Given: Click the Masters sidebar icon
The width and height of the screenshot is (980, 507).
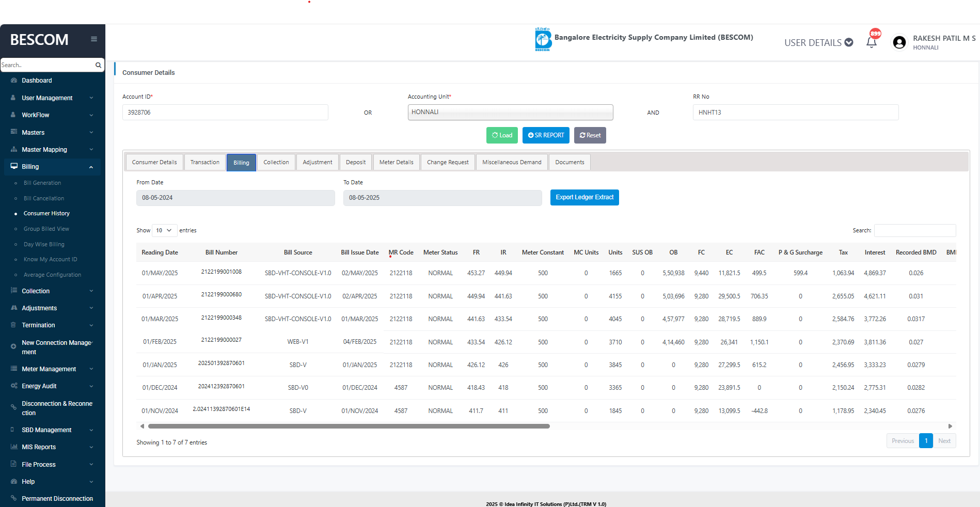Looking at the screenshot, I should tap(14, 132).
